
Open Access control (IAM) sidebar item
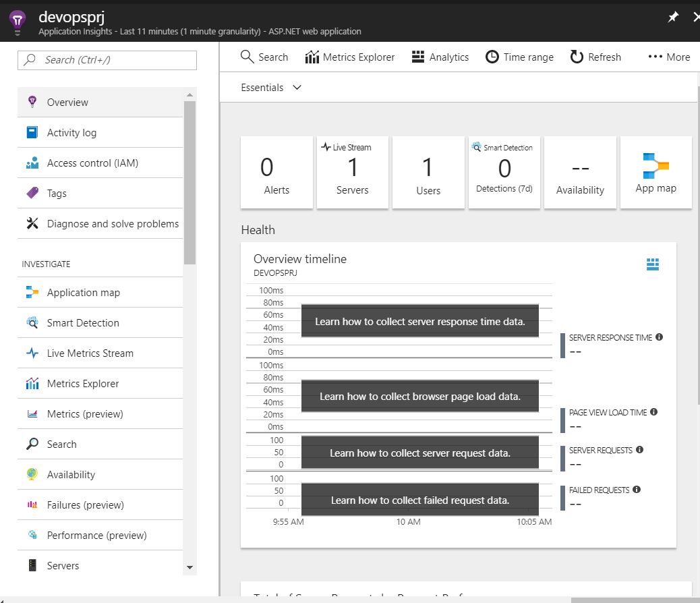point(100,163)
